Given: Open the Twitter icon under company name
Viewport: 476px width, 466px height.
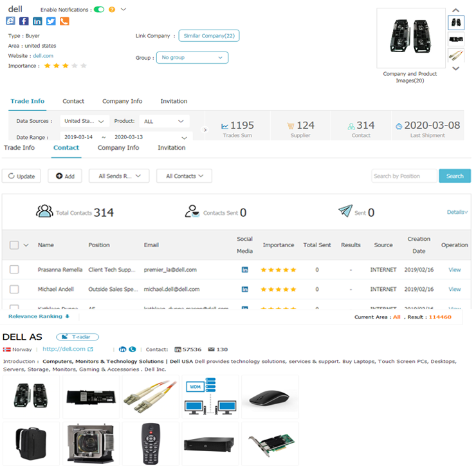Looking at the screenshot, I should 51,21.
